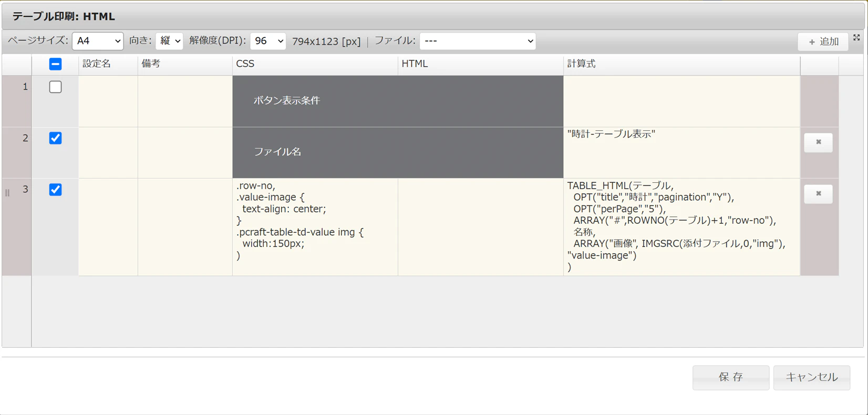The height and width of the screenshot is (415, 868).
Task: Remove row 3 using the x icon
Action: pos(818,193)
